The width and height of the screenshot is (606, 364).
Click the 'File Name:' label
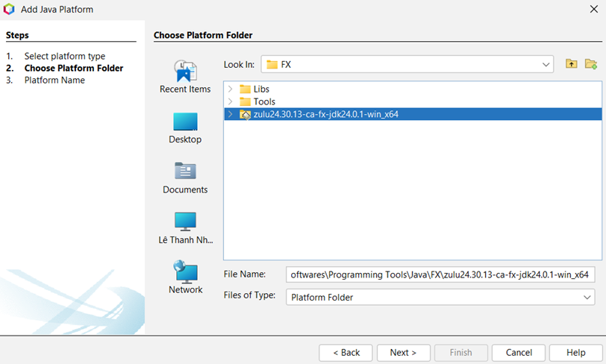(x=244, y=274)
